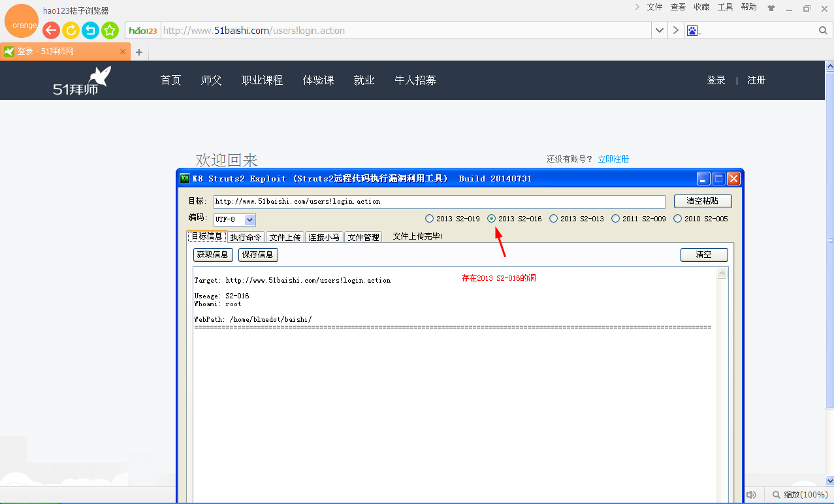
Task: Open 职业课程 in site navigation
Action: (x=262, y=80)
